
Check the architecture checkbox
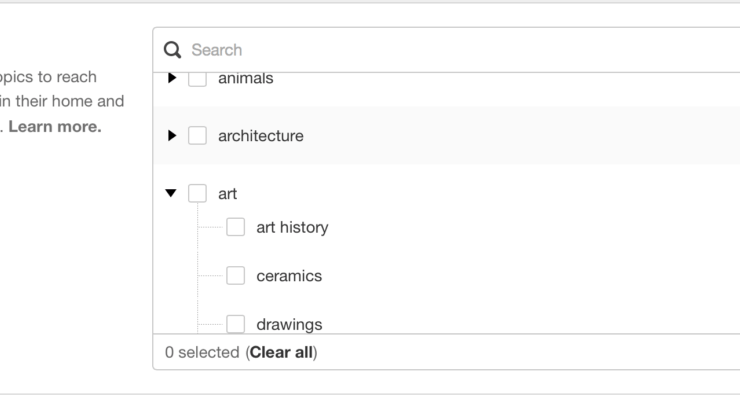(x=197, y=135)
